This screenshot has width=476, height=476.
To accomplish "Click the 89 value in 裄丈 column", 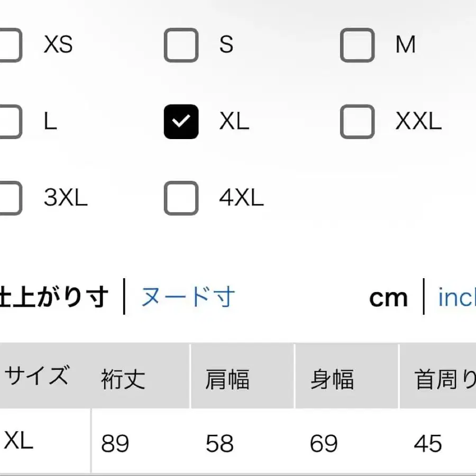I will pyautogui.click(x=115, y=443).
